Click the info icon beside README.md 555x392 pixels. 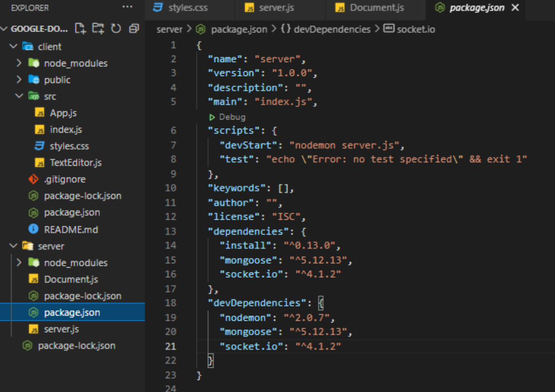[33, 229]
